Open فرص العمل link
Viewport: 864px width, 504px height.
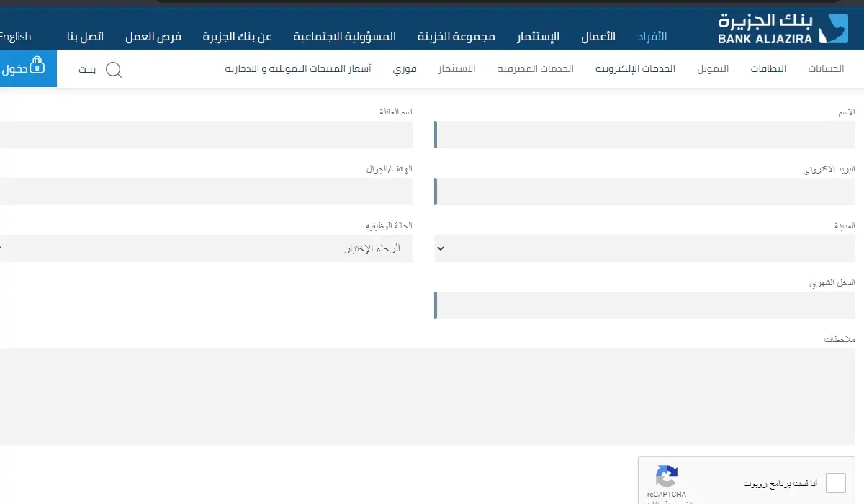(x=153, y=37)
